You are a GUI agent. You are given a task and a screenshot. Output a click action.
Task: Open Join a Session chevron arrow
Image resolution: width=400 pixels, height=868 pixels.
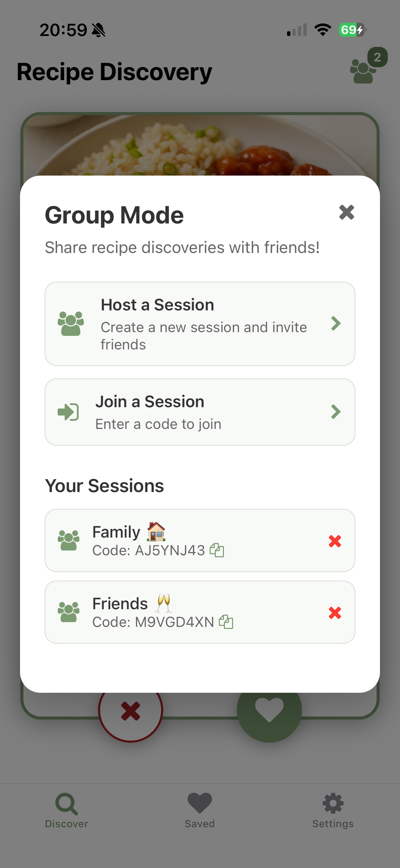point(336,412)
